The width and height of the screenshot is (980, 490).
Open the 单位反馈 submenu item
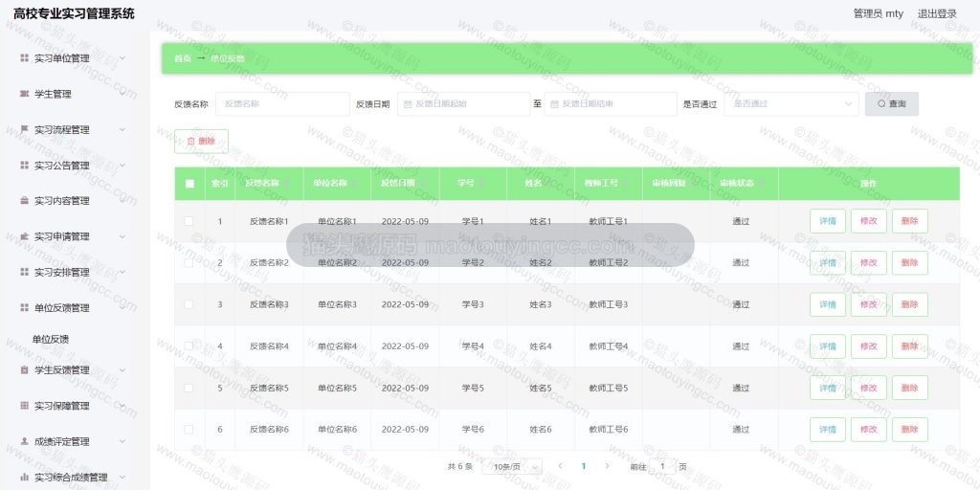point(51,340)
